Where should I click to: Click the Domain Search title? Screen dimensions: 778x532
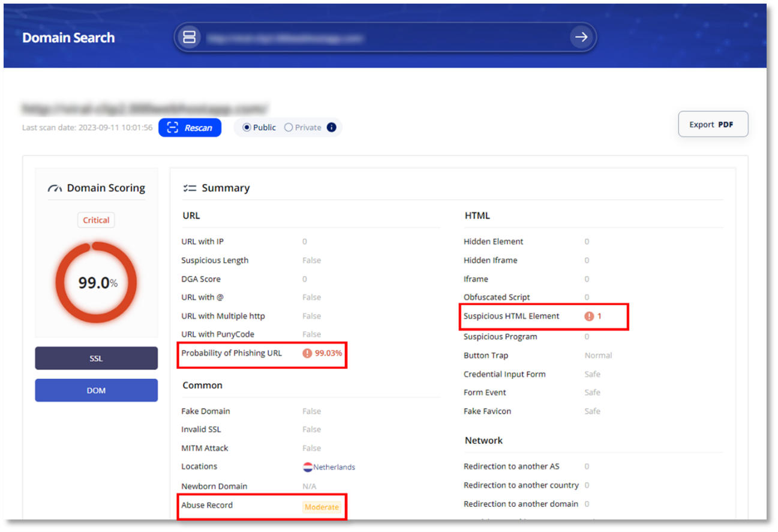(68, 38)
